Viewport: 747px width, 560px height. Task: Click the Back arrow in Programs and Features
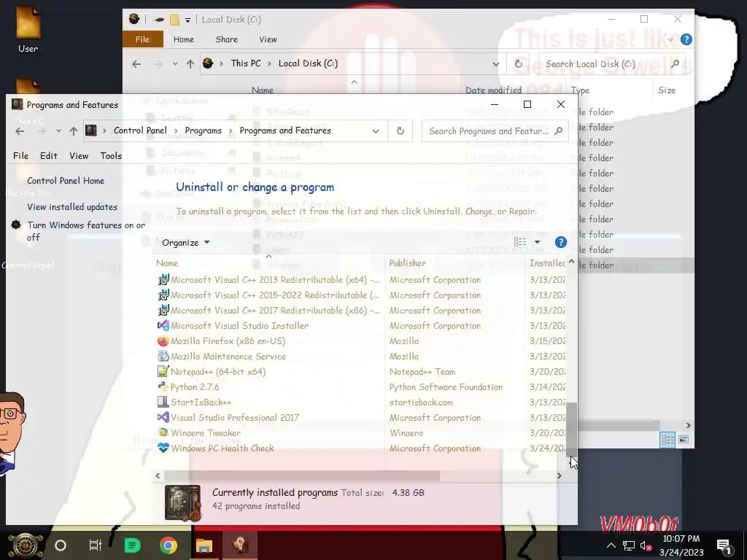pos(20,131)
